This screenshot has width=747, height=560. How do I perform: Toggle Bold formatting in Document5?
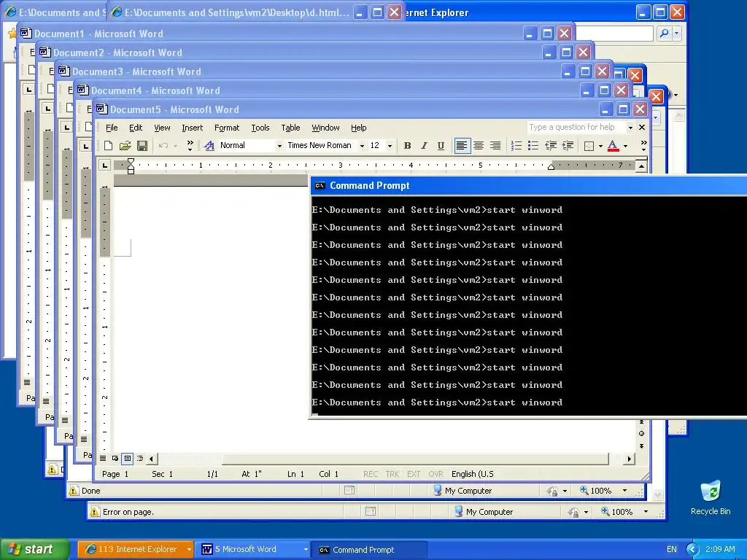407,146
